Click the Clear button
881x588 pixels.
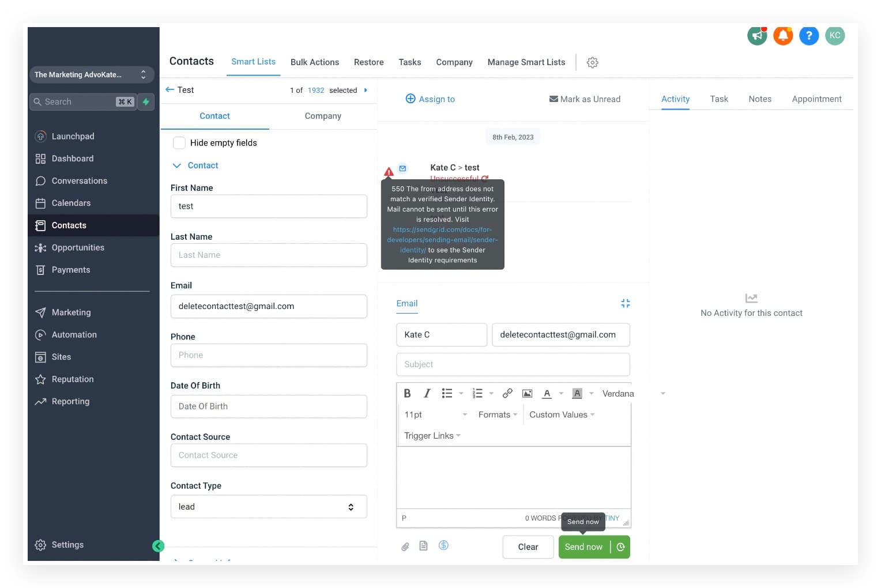click(x=528, y=547)
